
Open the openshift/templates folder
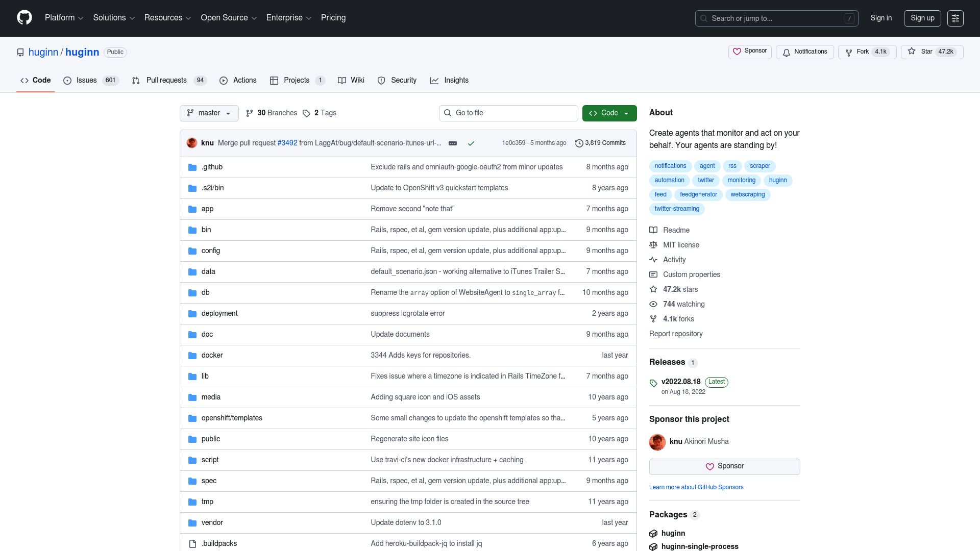[232, 418]
